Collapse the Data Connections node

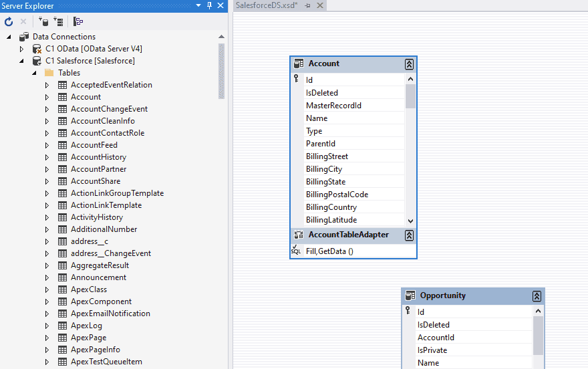[x=9, y=37]
